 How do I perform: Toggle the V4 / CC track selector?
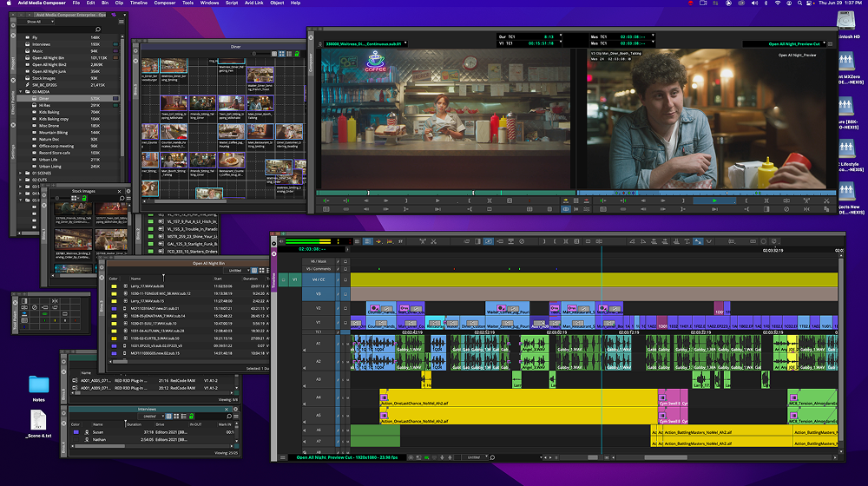coord(319,279)
